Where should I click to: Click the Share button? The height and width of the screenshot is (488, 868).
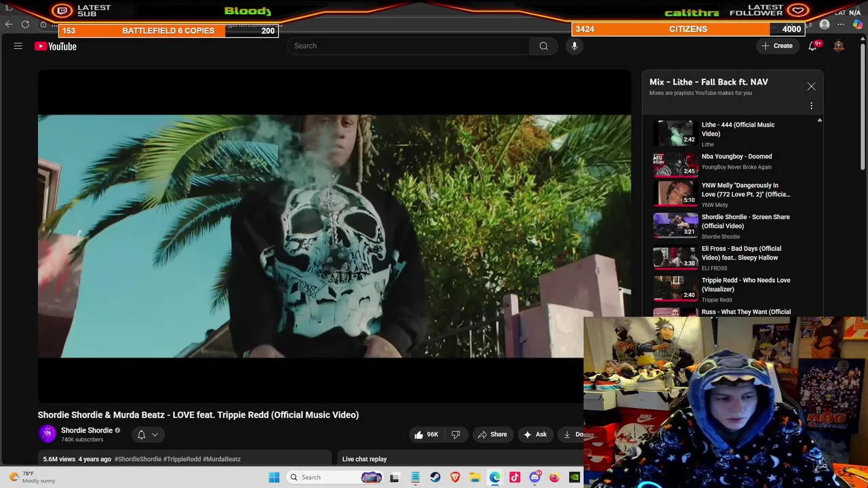(x=492, y=434)
